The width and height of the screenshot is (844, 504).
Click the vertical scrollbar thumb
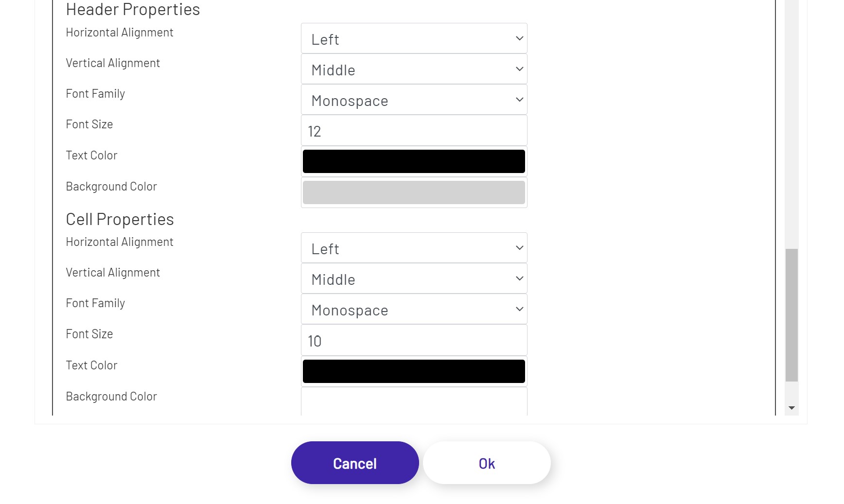coord(791,315)
